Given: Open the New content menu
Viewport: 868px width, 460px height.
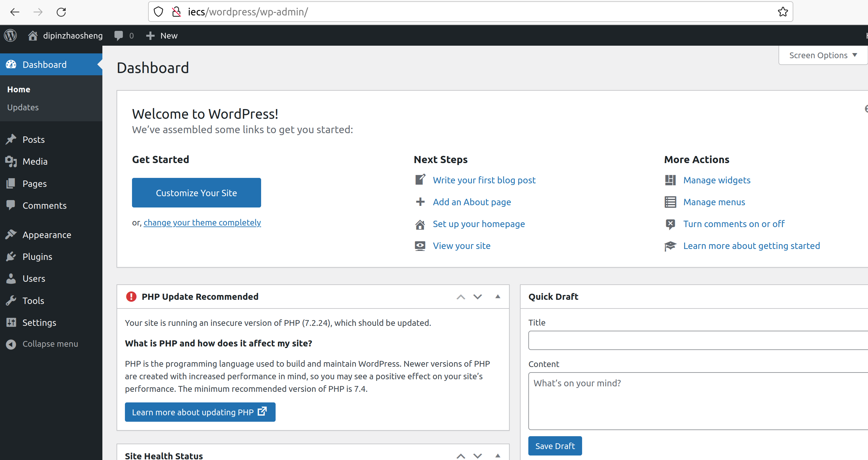Looking at the screenshot, I should [x=162, y=35].
